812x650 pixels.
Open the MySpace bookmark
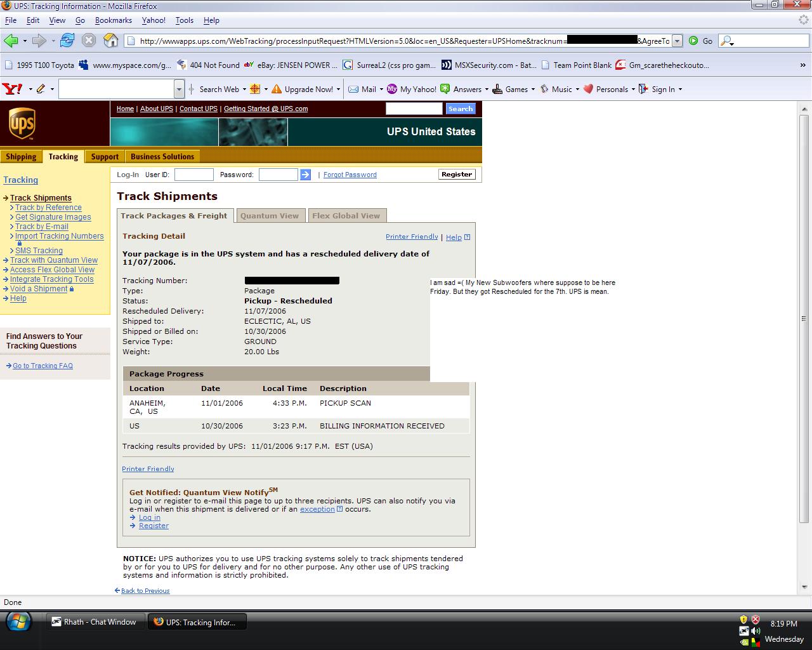pos(126,65)
